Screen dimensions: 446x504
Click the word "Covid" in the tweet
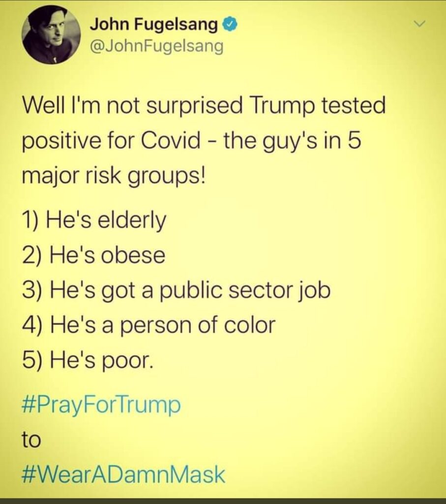tap(171, 141)
